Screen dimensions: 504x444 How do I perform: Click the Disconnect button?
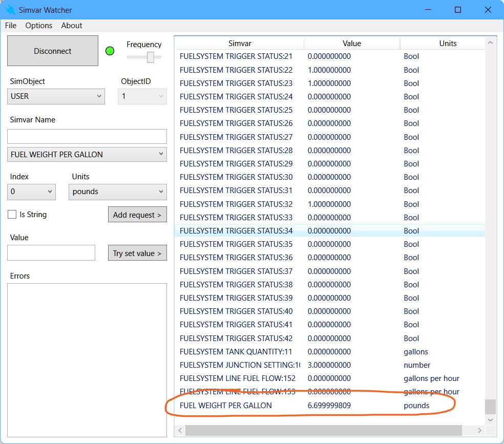click(53, 51)
